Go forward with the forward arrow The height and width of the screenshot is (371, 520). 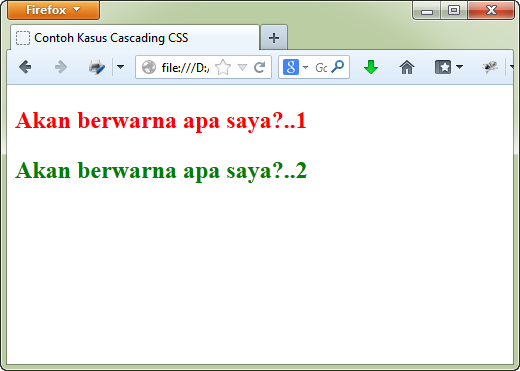(60, 67)
